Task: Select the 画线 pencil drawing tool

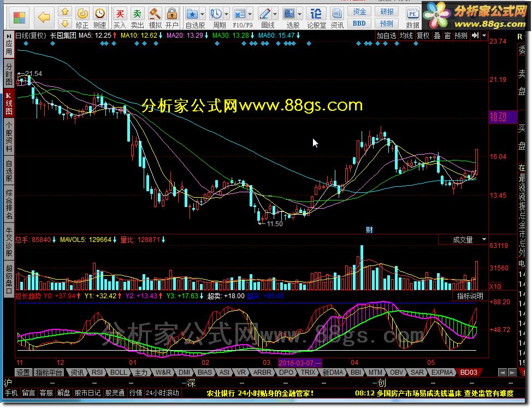Action: click(x=265, y=14)
